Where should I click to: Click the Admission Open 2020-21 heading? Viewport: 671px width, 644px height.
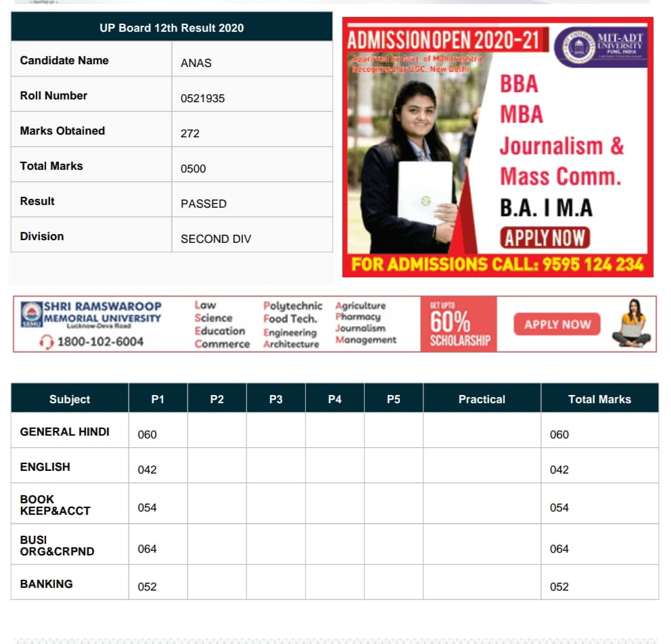pyautogui.click(x=445, y=40)
